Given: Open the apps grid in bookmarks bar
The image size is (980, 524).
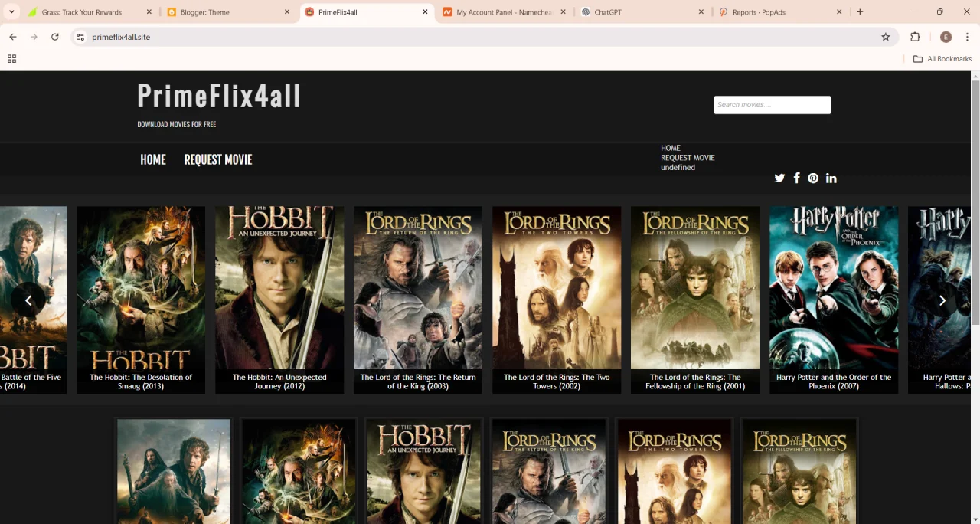Looking at the screenshot, I should (x=11, y=59).
